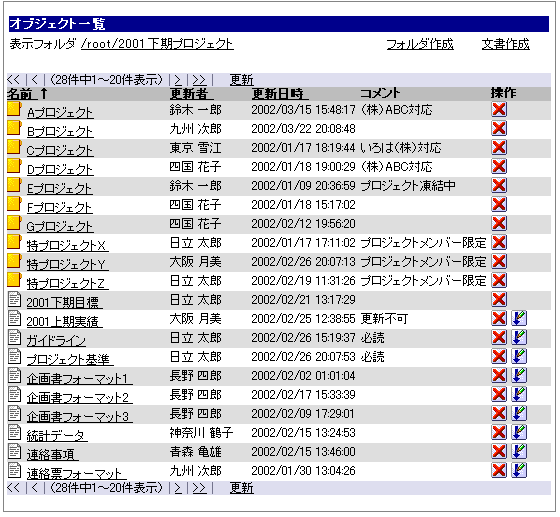Click comment プロジェクト凍結中 cell
Screen dimensions: 560x517
(x=408, y=186)
